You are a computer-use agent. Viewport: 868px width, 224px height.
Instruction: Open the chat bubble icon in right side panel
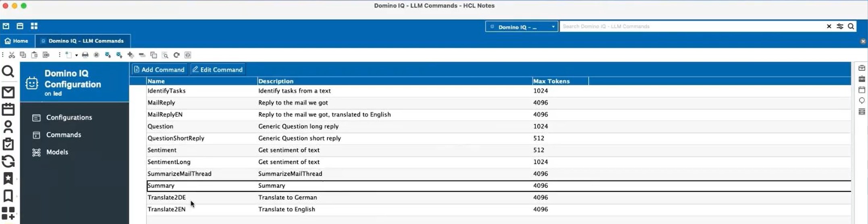pos(862,101)
